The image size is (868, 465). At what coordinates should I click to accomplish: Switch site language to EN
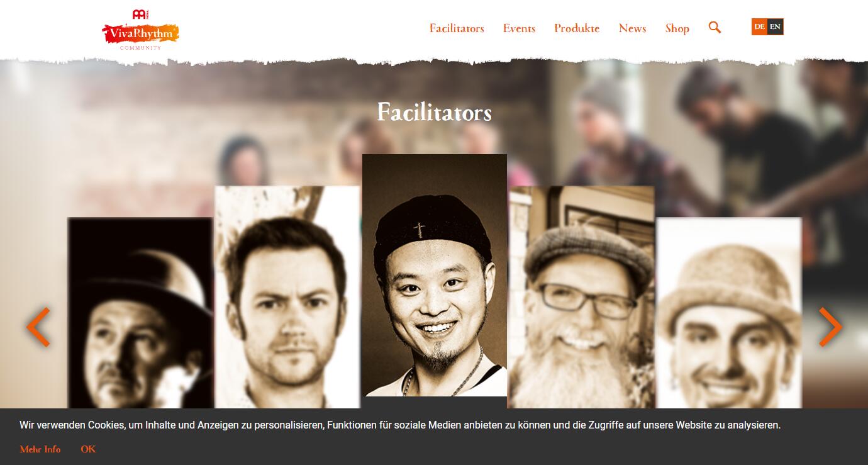(x=776, y=26)
